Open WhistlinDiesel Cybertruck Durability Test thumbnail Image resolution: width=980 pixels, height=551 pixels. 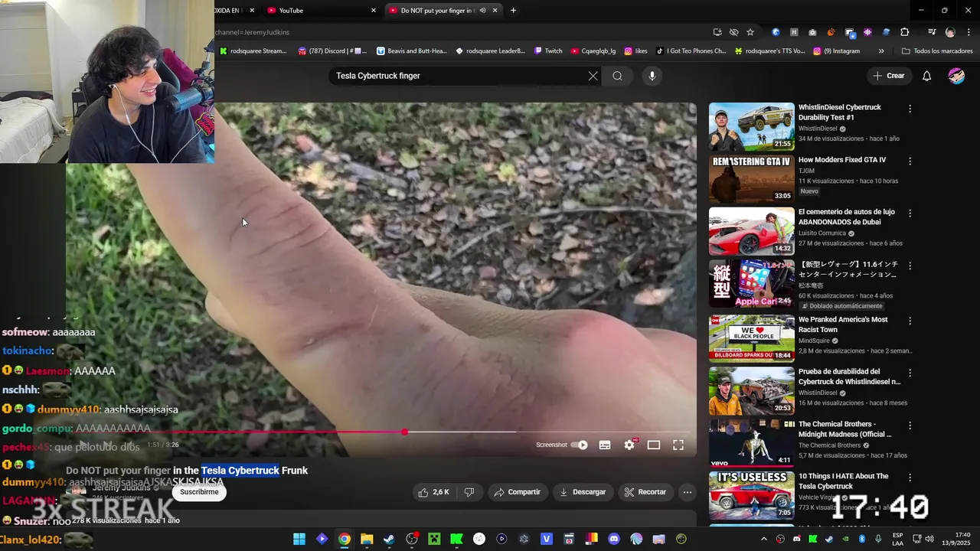click(x=751, y=126)
